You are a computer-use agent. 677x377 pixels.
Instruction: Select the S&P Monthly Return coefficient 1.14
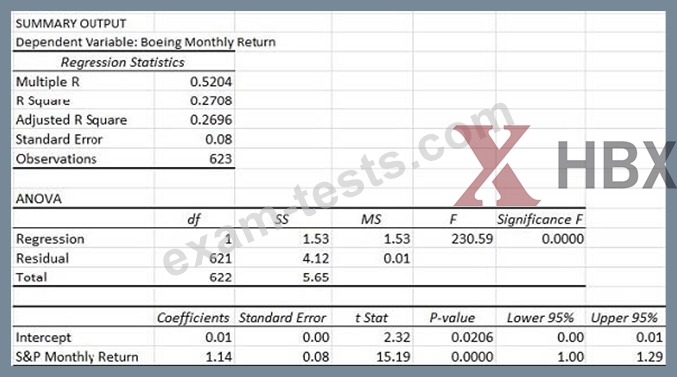click(218, 357)
